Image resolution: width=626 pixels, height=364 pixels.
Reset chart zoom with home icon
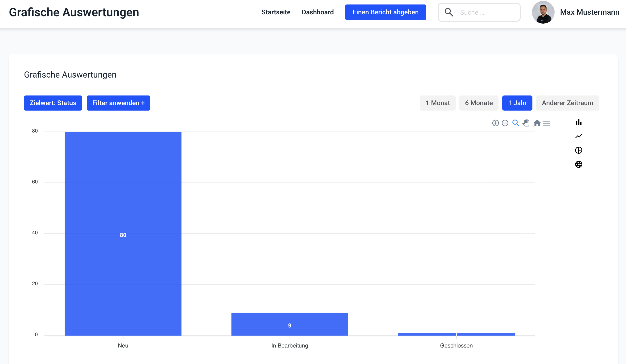click(537, 123)
